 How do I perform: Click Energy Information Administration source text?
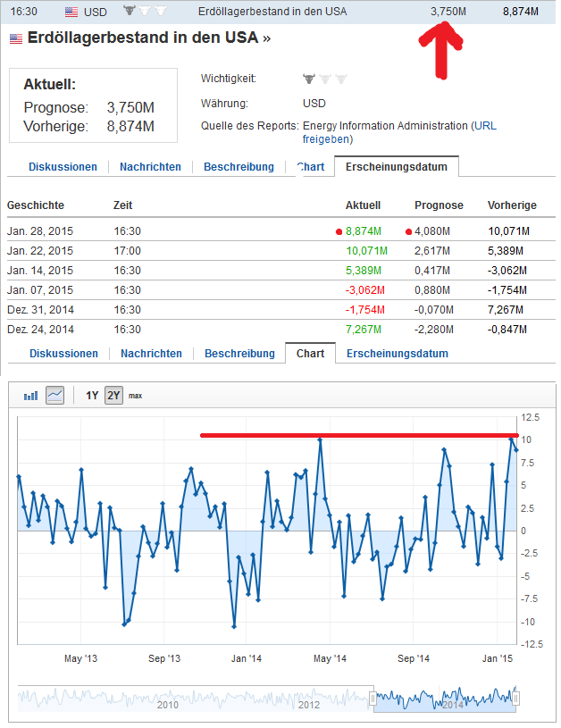pyautogui.click(x=385, y=126)
